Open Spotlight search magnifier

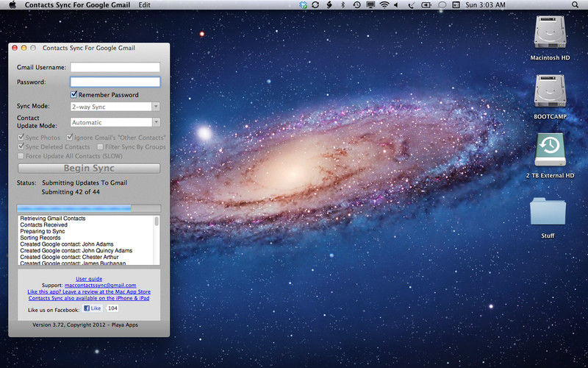click(576, 5)
